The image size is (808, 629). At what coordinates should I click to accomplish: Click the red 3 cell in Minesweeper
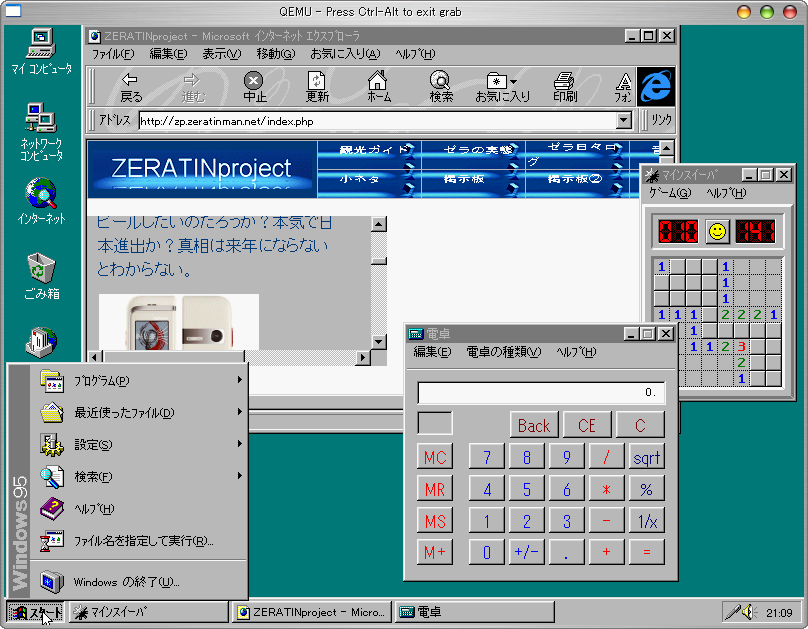point(741,346)
